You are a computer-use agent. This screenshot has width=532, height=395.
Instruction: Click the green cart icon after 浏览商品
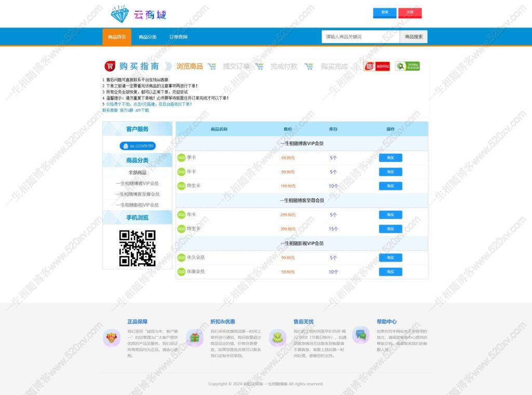click(x=212, y=66)
